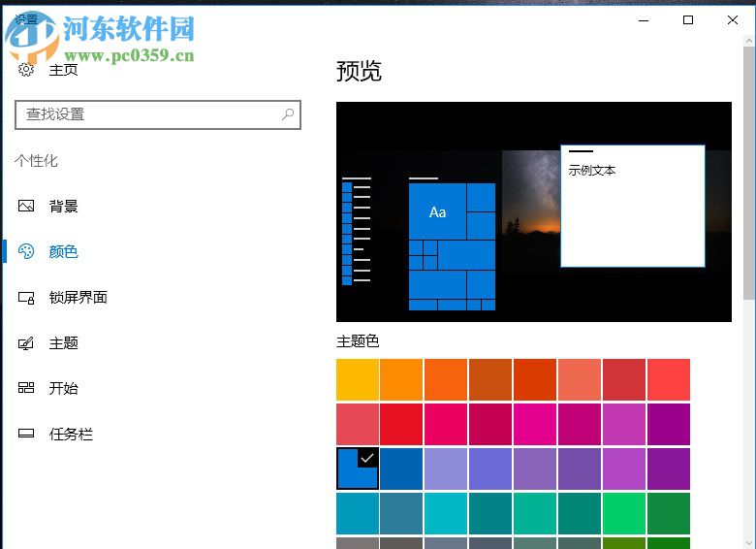The height and width of the screenshot is (549, 756).
Task: Pick the pure red swatch in second row
Action: pyautogui.click(x=401, y=424)
